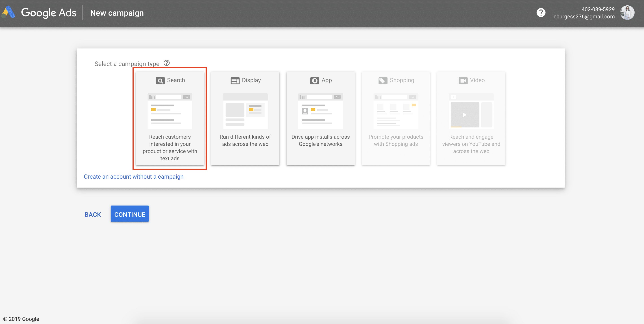Click the Display campaign icon
This screenshot has height=324, width=644.
click(235, 81)
